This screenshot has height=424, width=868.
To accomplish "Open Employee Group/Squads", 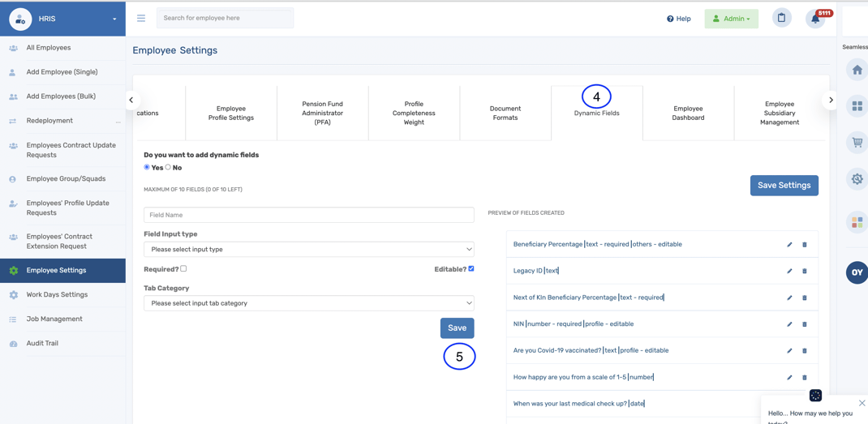I will (x=62, y=179).
